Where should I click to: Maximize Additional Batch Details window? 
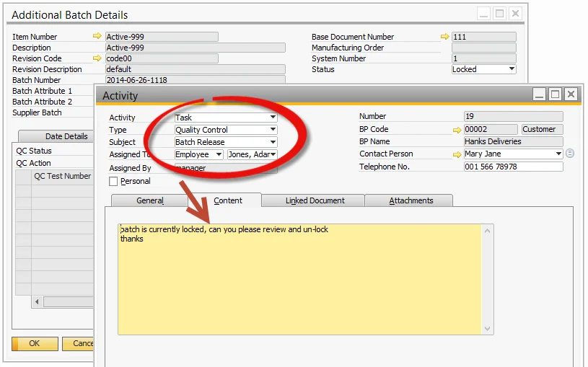click(x=499, y=14)
